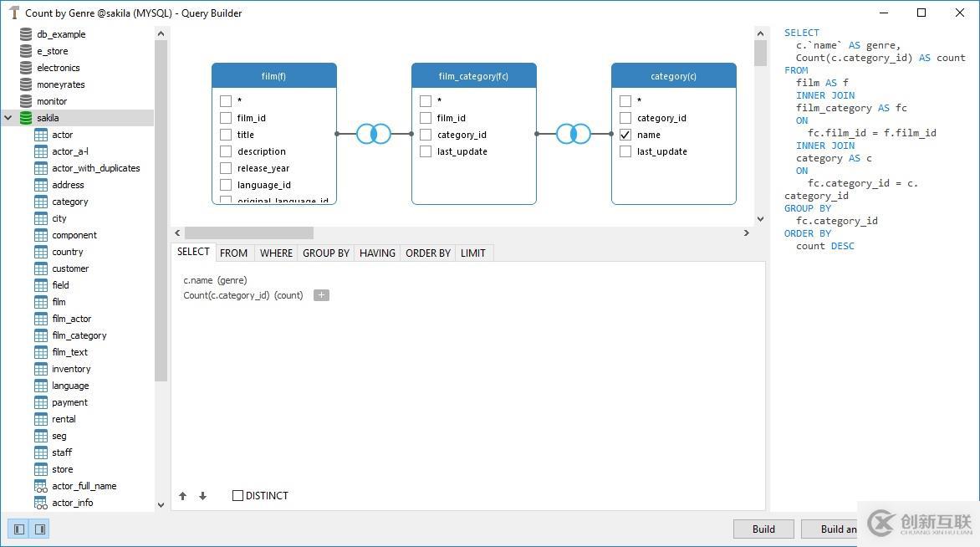Toggle the left panel layout button
Viewport: 980px width, 547px height.
click(19, 529)
